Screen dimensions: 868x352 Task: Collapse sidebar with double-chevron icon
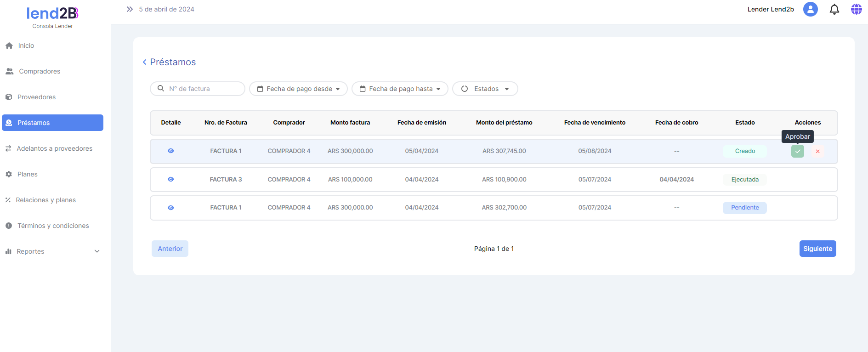[x=130, y=9]
